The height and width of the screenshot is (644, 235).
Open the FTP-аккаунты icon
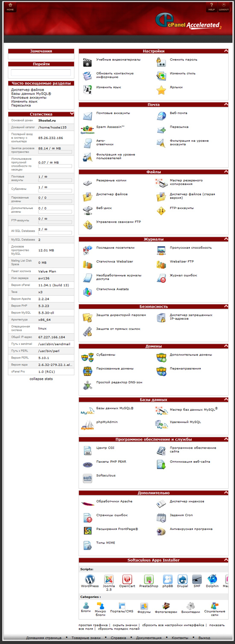point(161,211)
